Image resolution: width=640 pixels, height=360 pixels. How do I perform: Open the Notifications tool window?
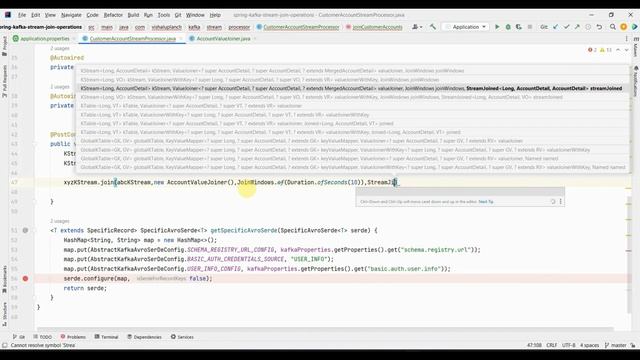click(636, 81)
